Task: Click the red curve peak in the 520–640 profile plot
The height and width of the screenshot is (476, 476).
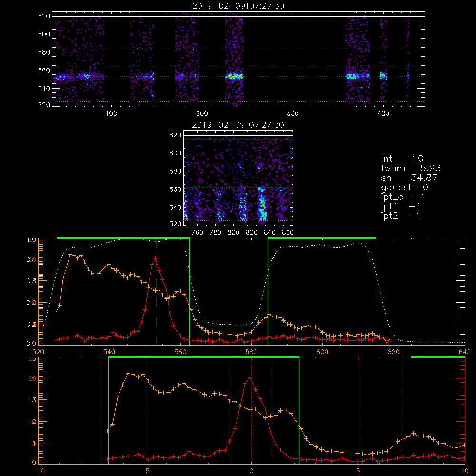Action: tap(156, 258)
